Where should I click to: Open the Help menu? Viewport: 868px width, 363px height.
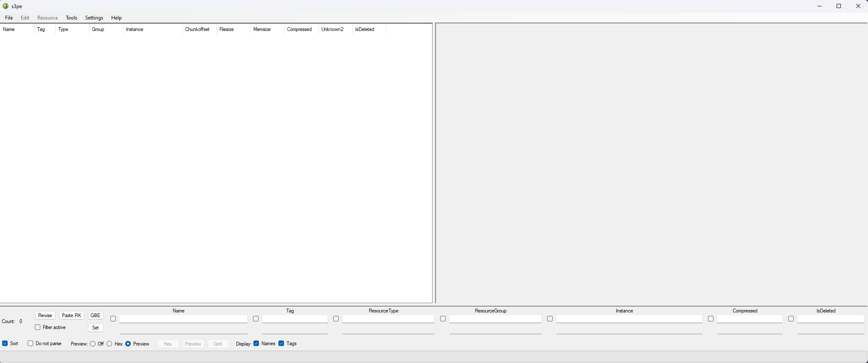[x=116, y=18]
